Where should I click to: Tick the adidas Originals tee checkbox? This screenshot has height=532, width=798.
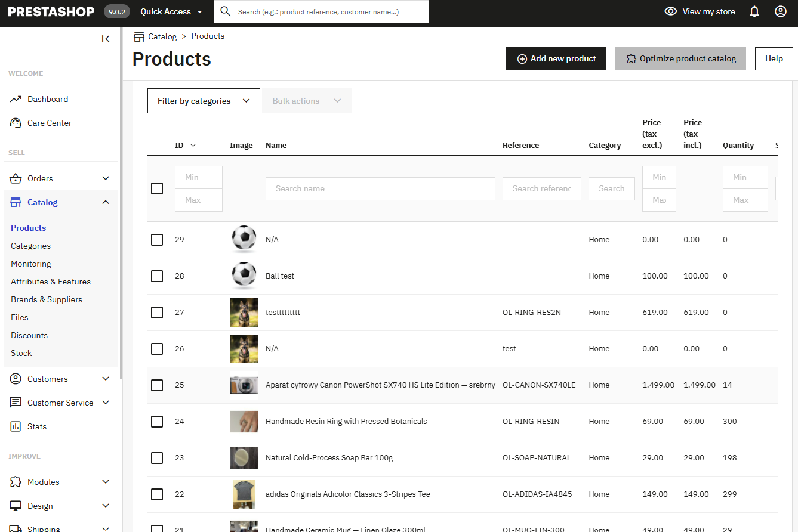pos(157,494)
